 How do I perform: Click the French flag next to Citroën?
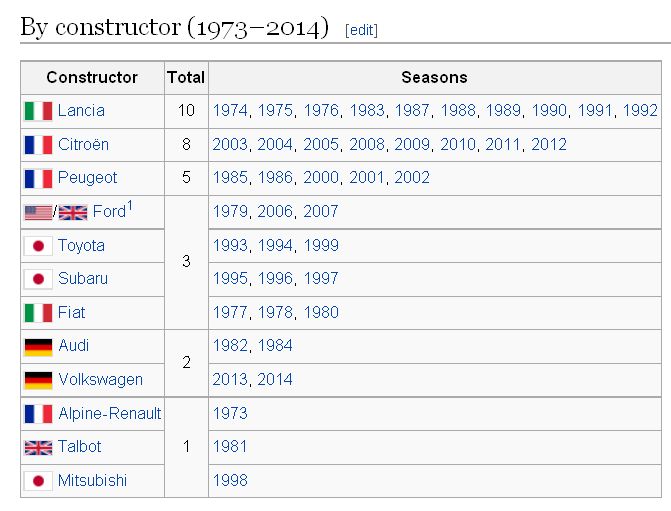coord(38,145)
